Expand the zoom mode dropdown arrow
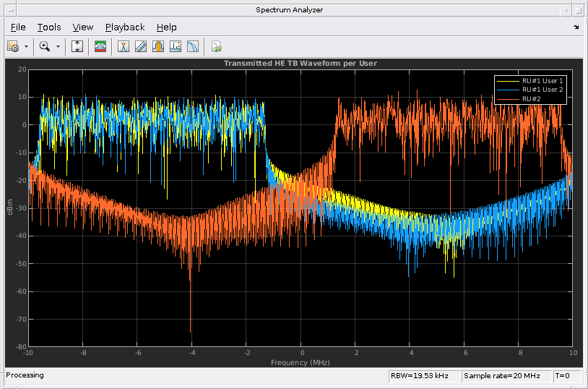 [59, 46]
